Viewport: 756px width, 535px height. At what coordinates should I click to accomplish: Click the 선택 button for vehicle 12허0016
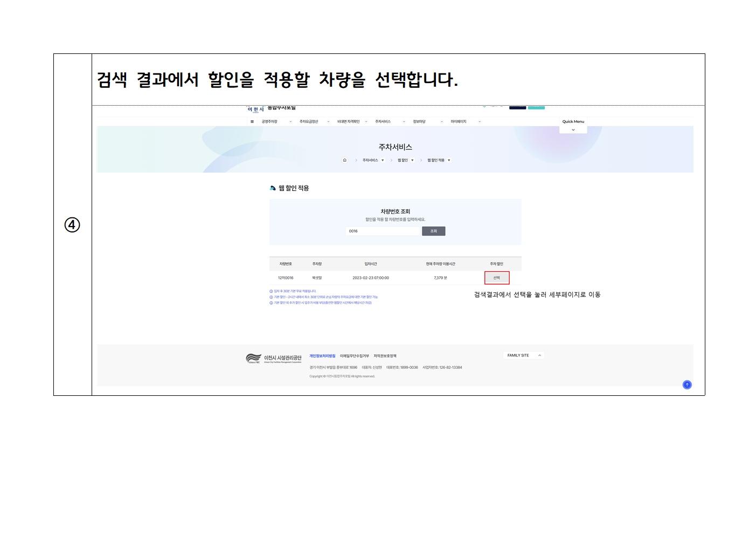(x=497, y=278)
